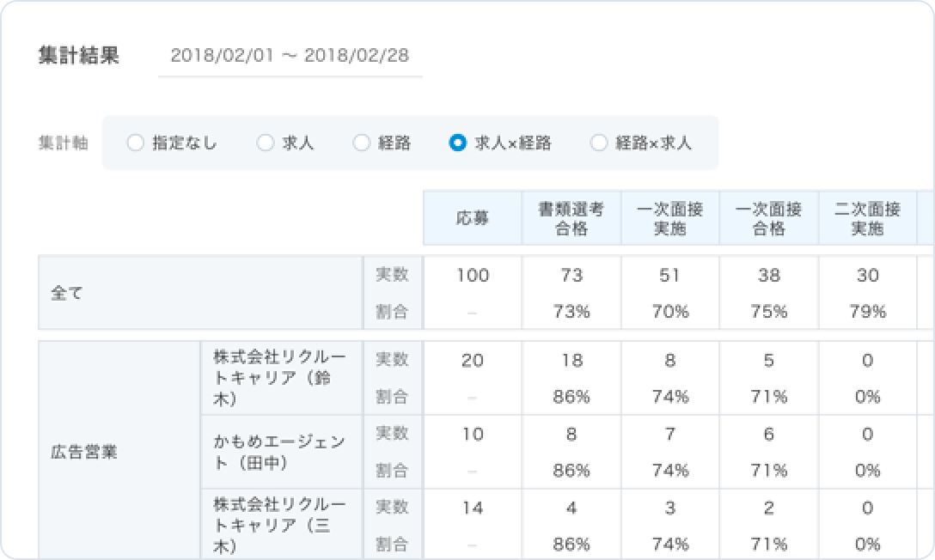
Task: Select the 全て summary row label
Action: 65,293
